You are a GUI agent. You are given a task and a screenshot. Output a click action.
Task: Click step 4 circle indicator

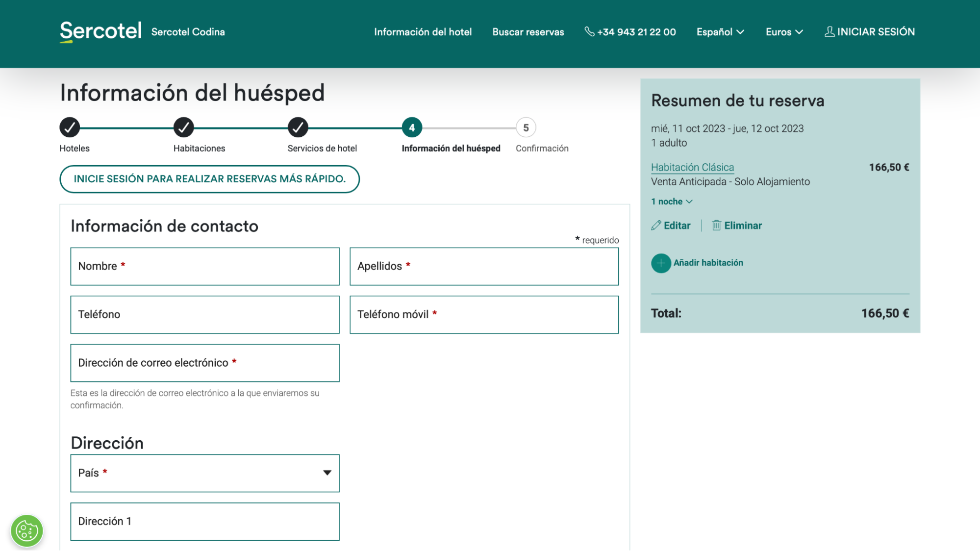tap(412, 127)
